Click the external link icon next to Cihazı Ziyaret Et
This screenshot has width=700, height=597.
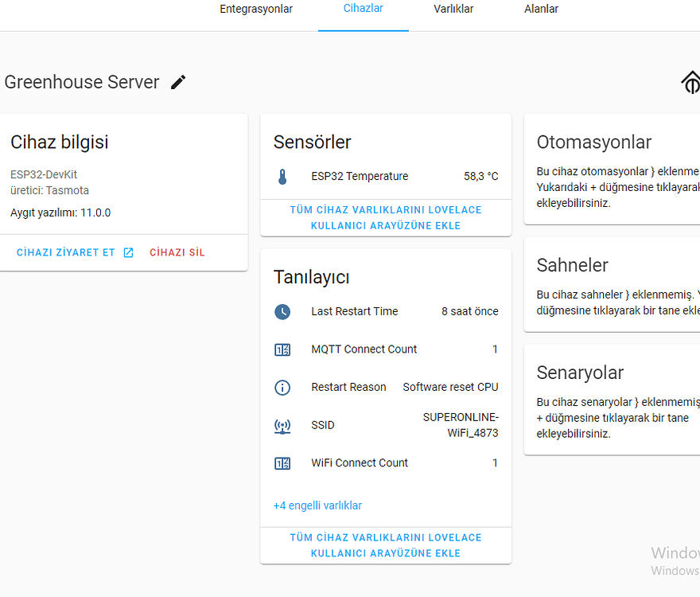(128, 252)
